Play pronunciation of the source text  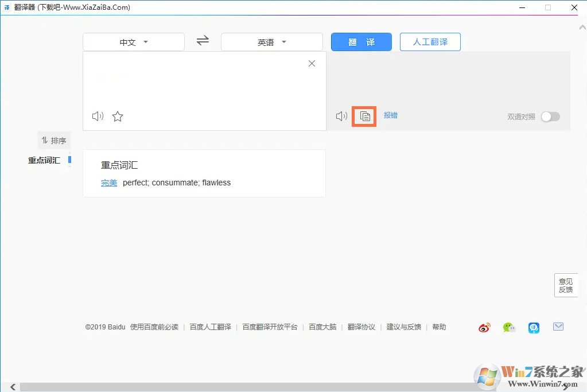tap(97, 116)
